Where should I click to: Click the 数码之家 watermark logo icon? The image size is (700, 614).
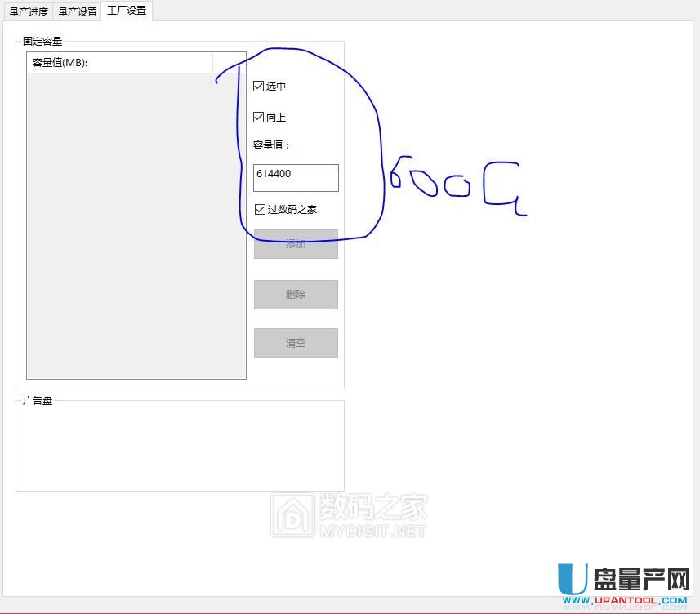[x=294, y=514]
